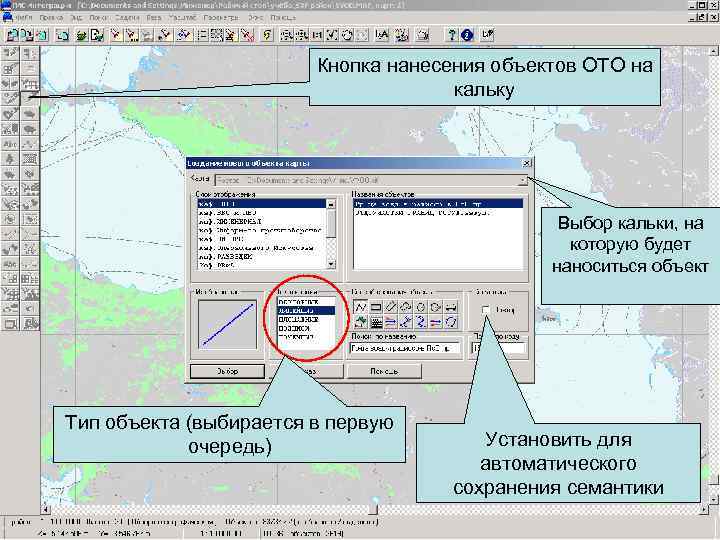Click the question mark help toolbar icon
720x540 pixels.
[452, 35]
